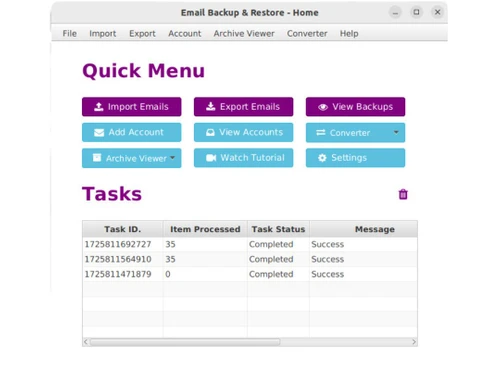Screen dimensions: 500x375
Task: Click Success message of task 1725811471879
Action: coord(327,274)
